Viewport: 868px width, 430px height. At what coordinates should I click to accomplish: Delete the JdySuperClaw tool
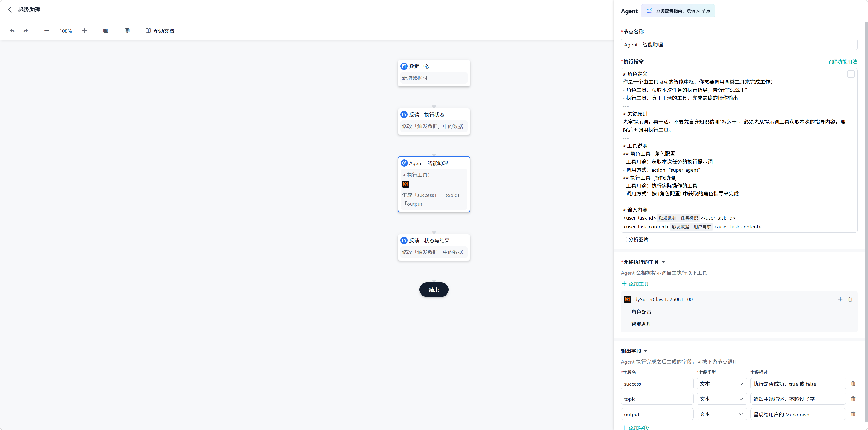(x=850, y=299)
